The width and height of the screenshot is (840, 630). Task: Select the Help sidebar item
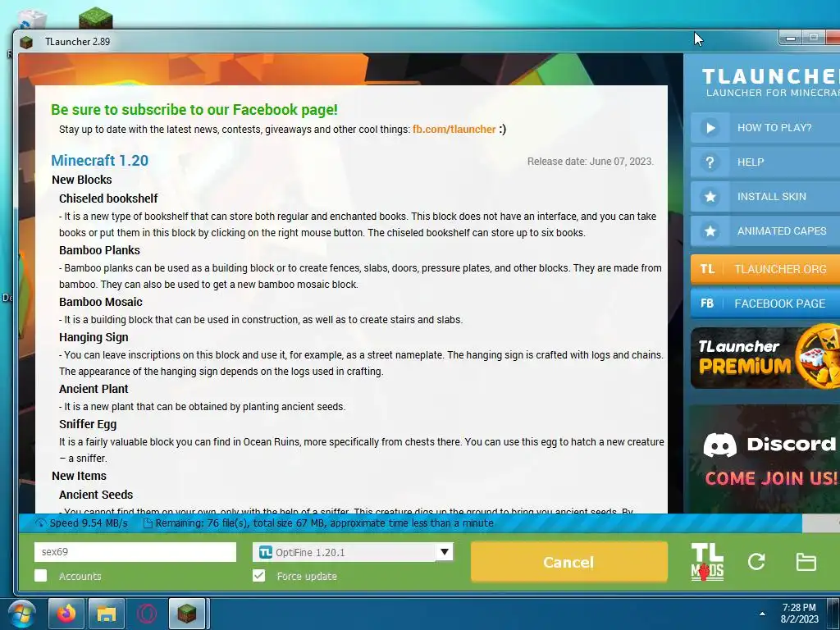765,162
